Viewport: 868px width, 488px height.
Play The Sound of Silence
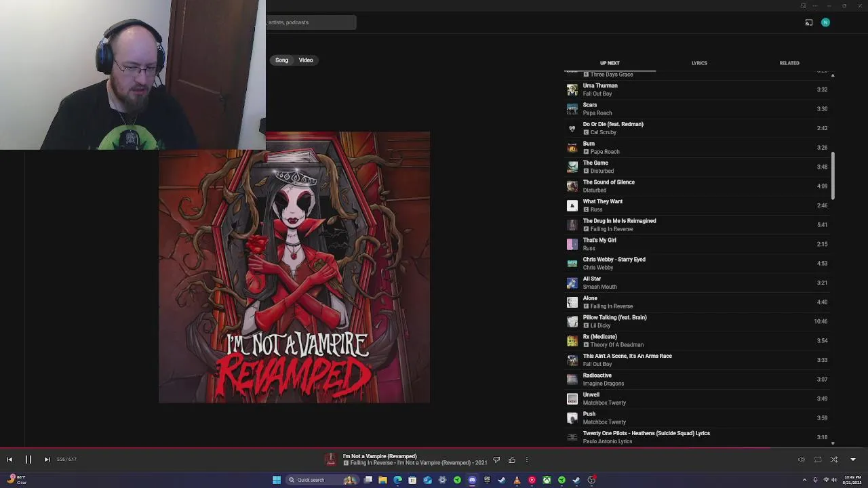pyautogui.click(x=697, y=186)
